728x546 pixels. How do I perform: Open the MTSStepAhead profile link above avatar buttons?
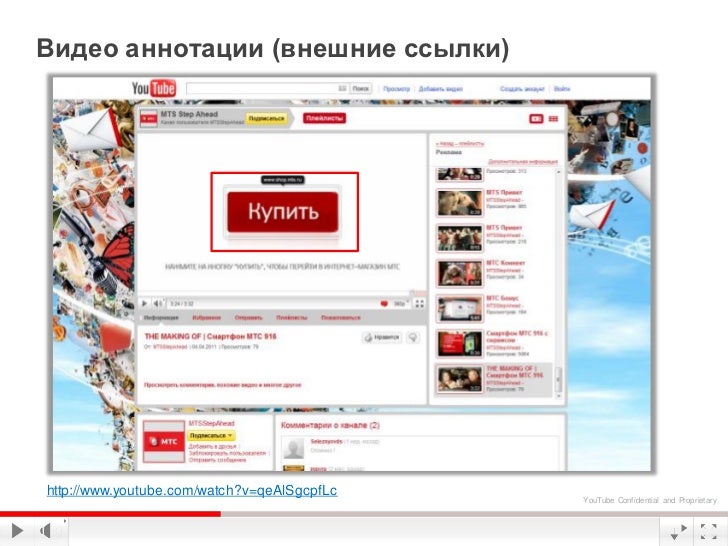(211, 423)
